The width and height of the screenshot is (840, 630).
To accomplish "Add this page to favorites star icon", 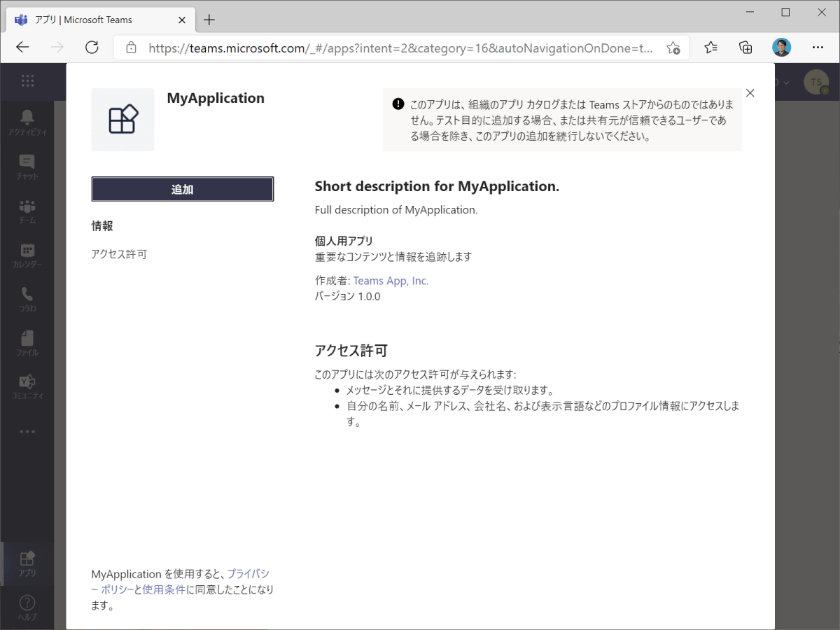I will point(673,48).
